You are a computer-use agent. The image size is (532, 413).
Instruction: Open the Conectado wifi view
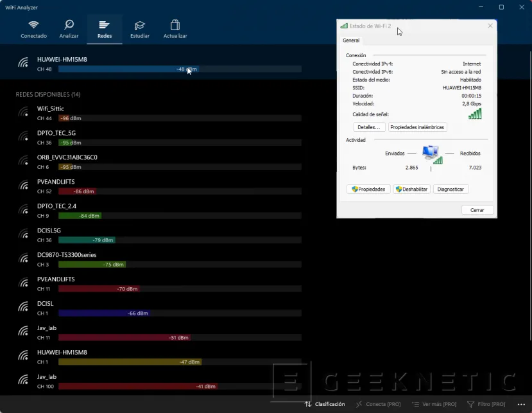[x=33, y=29]
